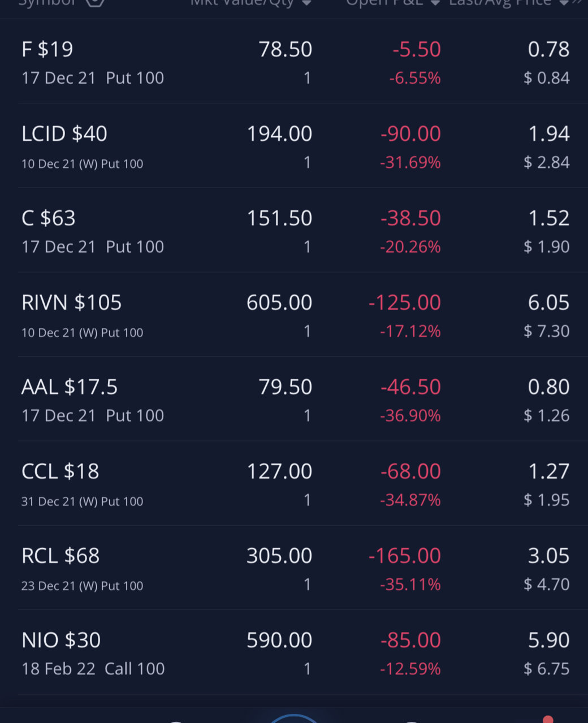Sort by Open P&L column arrow

click(435, 2)
